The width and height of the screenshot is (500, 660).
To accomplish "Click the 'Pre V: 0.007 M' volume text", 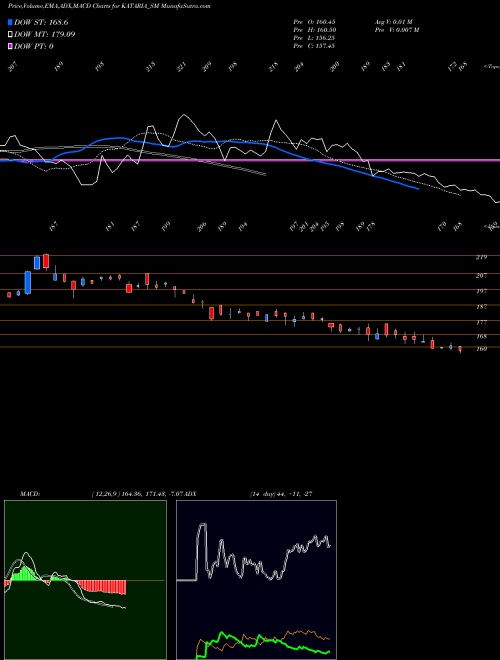I will [397, 30].
